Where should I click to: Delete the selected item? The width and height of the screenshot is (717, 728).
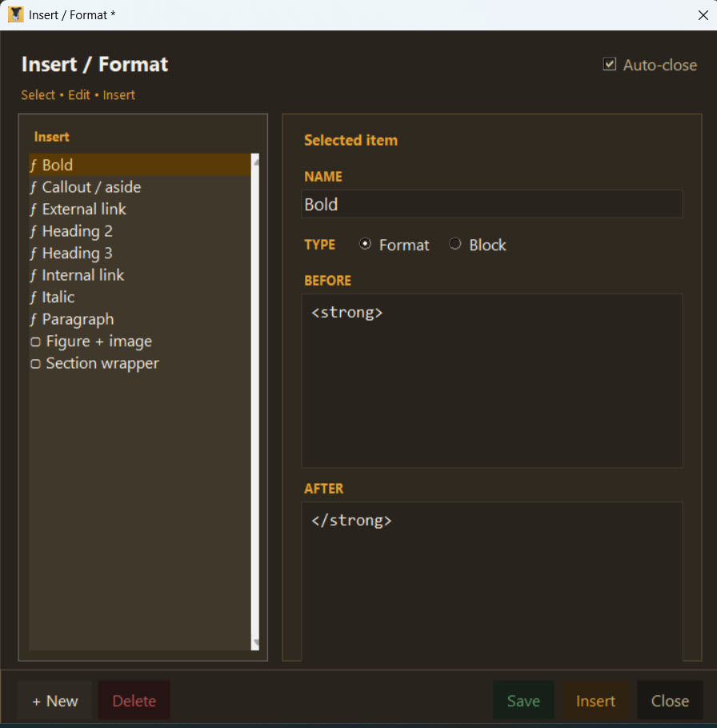pos(134,701)
